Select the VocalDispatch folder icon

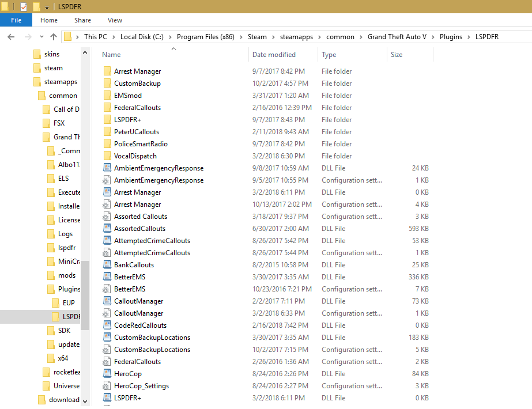(x=107, y=156)
